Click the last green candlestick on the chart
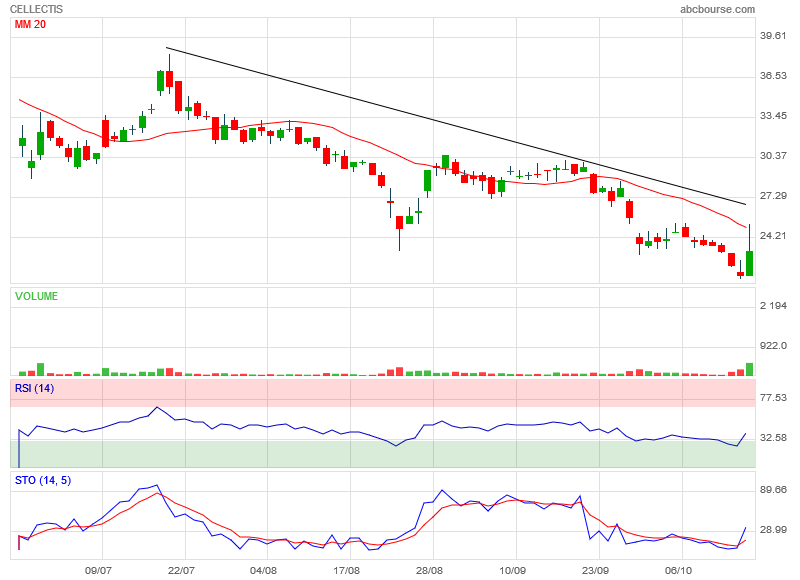Viewport: 800px width, 580px height. click(749, 262)
